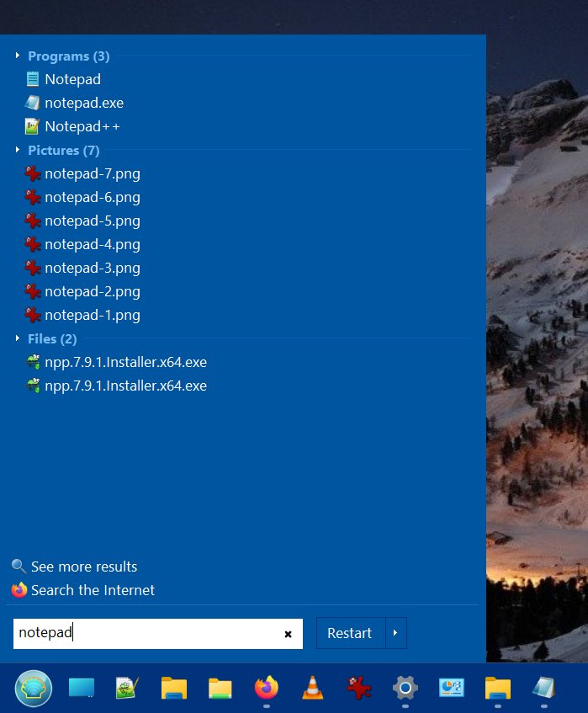Open the first File Explorer folder in taskbar

pyautogui.click(x=174, y=688)
